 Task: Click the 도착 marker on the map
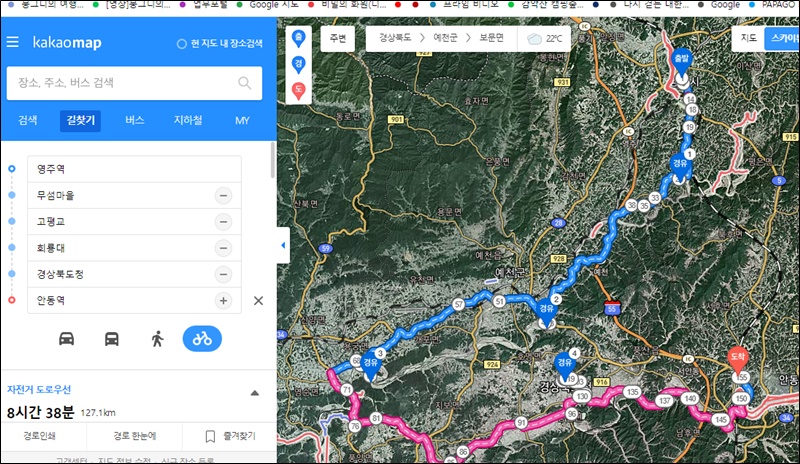pos(738,360)
